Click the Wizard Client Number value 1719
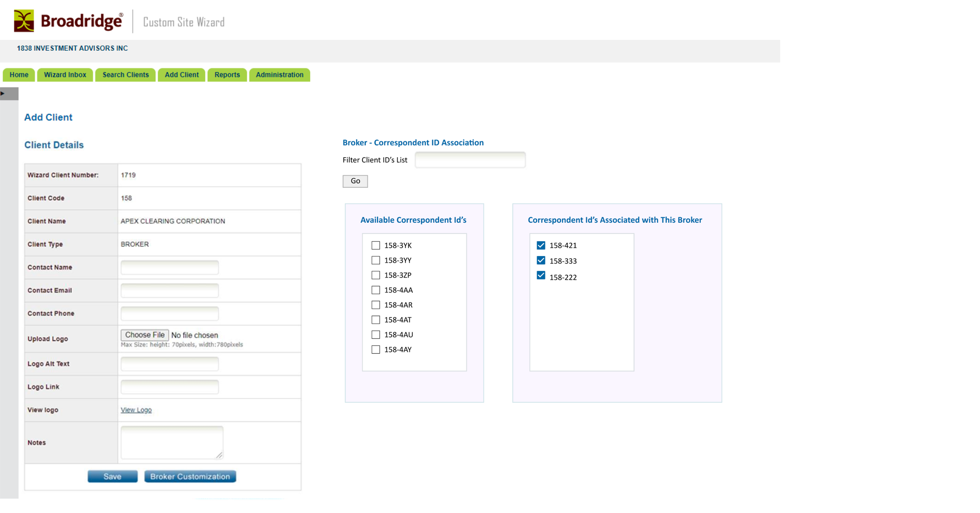Viewport: 980px width, 513px height. tap(128, 175)
